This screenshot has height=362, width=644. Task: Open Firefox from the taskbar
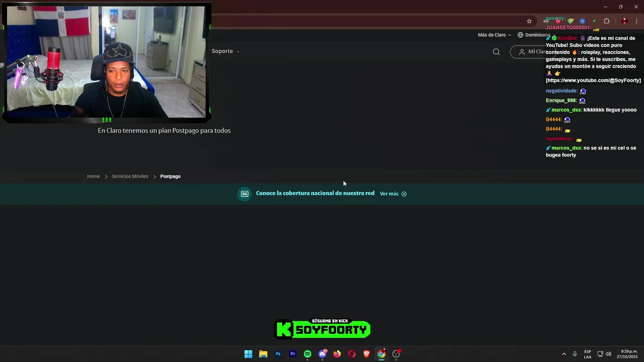(x=337, y=354)
